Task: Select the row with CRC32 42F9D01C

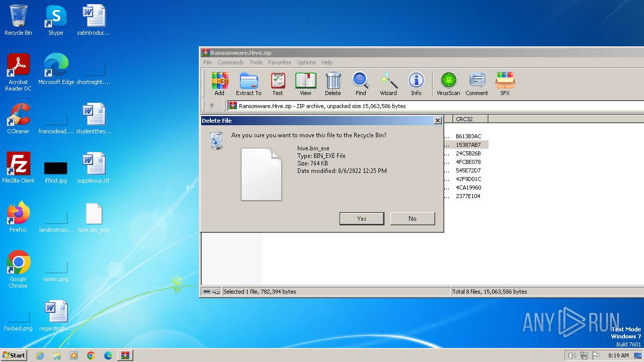Action: 468,179
